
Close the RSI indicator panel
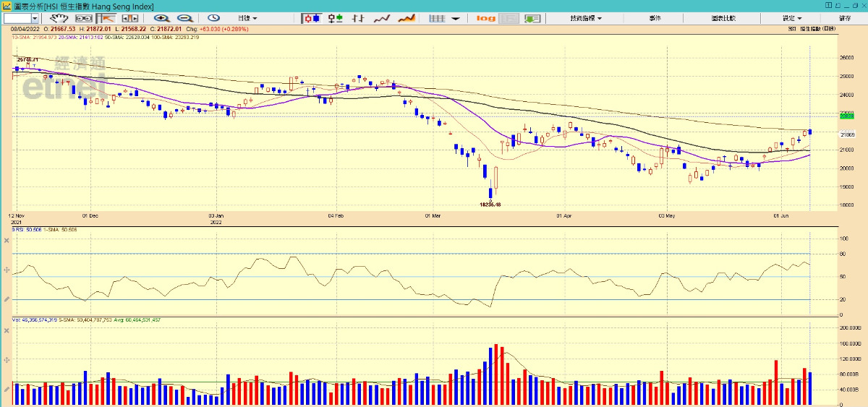tap(7, 239)
